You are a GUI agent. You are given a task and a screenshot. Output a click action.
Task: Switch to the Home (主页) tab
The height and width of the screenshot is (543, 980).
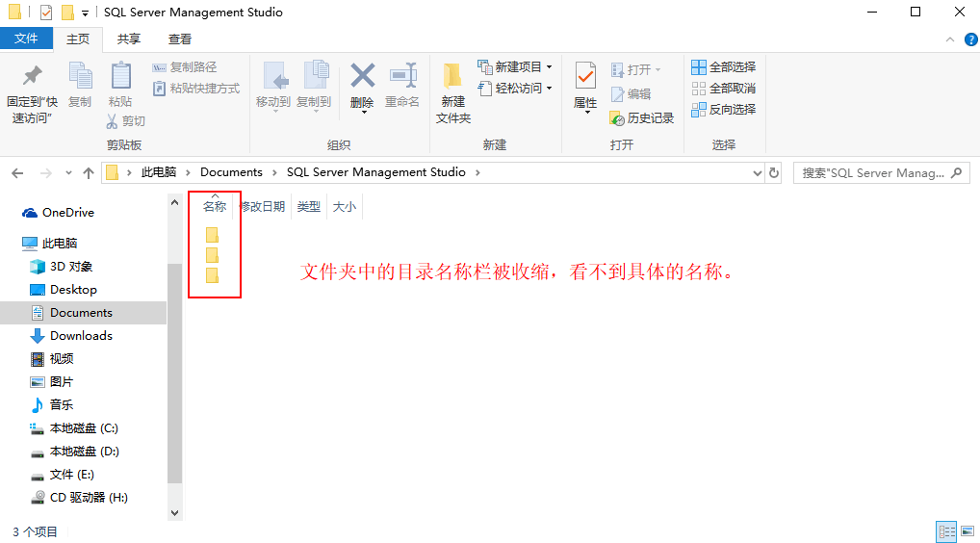tap(78, 39)
